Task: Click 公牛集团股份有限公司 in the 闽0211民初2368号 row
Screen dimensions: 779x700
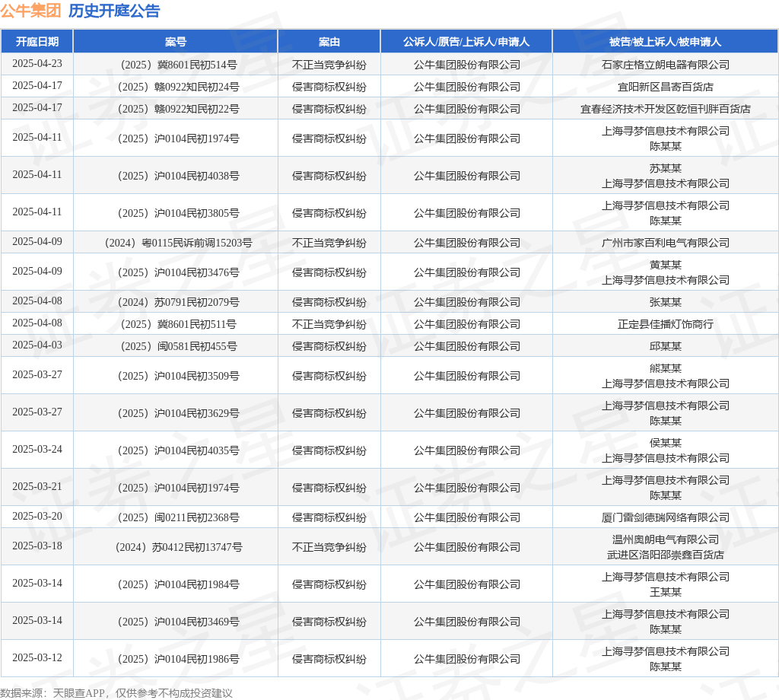Action: tap(467, 517)
